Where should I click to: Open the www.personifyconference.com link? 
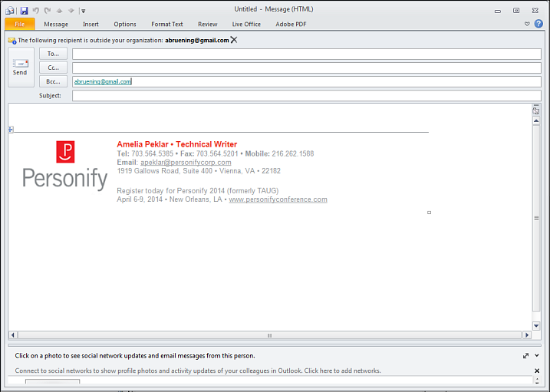278,199
